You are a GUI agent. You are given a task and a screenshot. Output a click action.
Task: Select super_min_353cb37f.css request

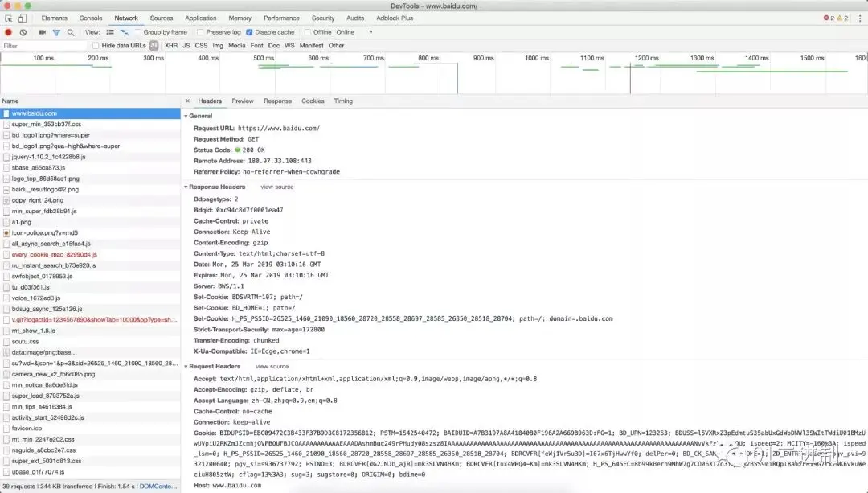[90, 124]
